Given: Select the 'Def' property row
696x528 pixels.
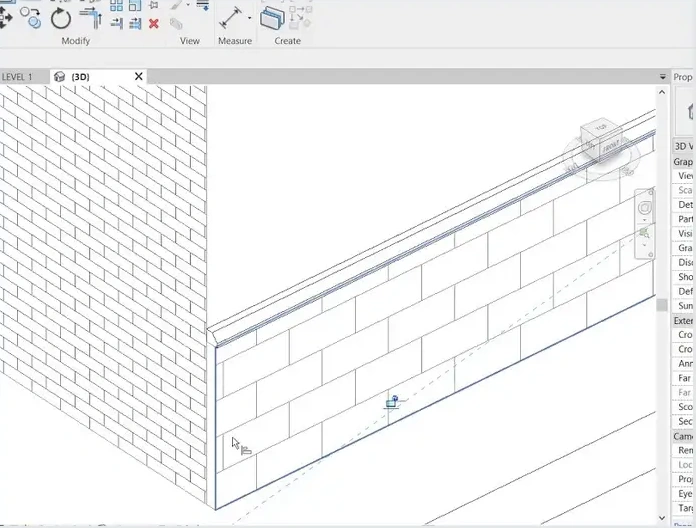Looking at the screenshot, I should (684, 292).
